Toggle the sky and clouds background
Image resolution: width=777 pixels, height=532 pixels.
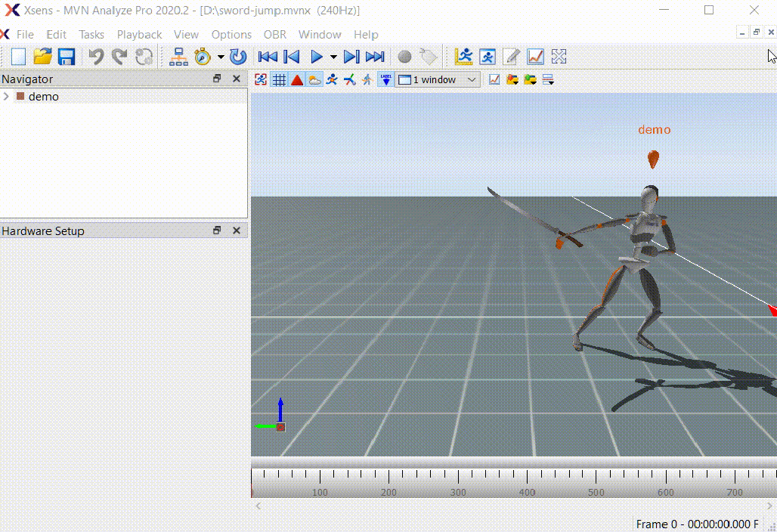315,79
